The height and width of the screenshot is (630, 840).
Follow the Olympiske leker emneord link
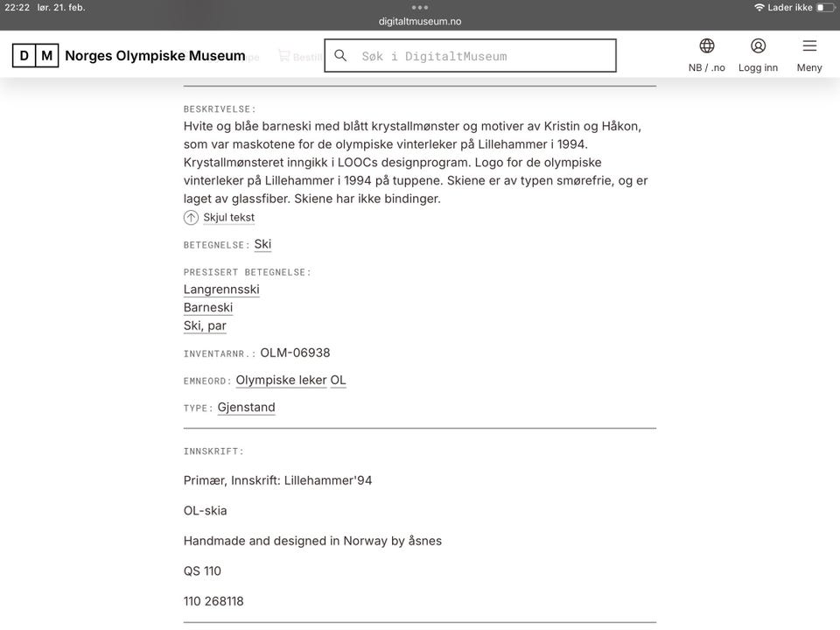(281, 381)
